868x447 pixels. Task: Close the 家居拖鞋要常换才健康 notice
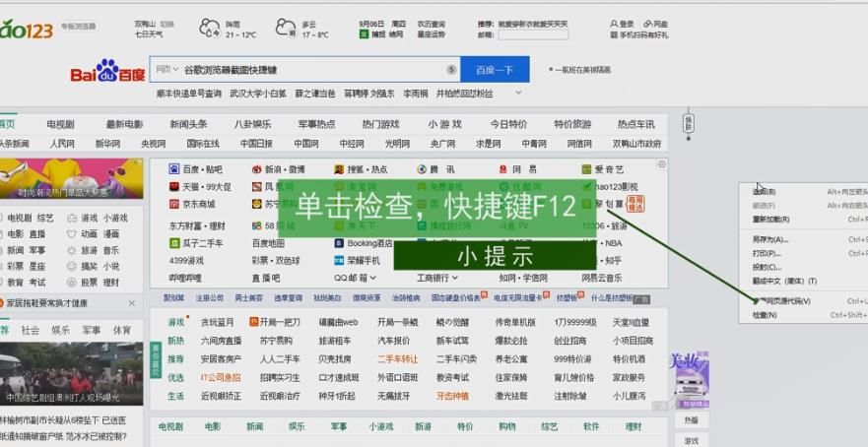click(x=132, y=303)
